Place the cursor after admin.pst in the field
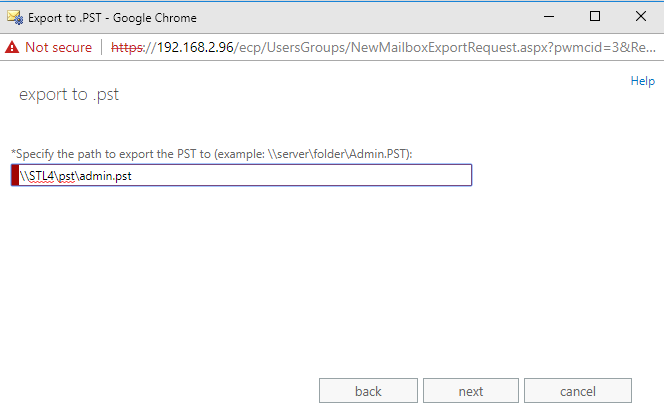The width and height of the screenshot is (664, 407). pyautogui.click(x=133, y=175)
